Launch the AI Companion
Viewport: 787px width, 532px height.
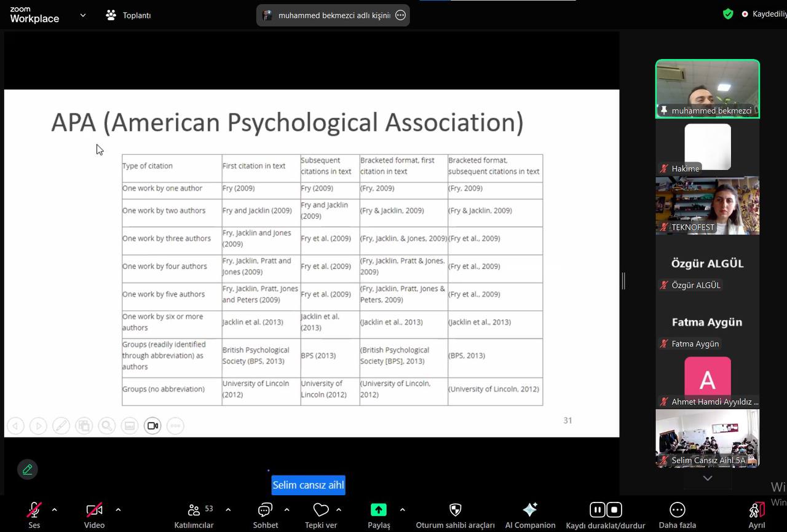(529, 510)
